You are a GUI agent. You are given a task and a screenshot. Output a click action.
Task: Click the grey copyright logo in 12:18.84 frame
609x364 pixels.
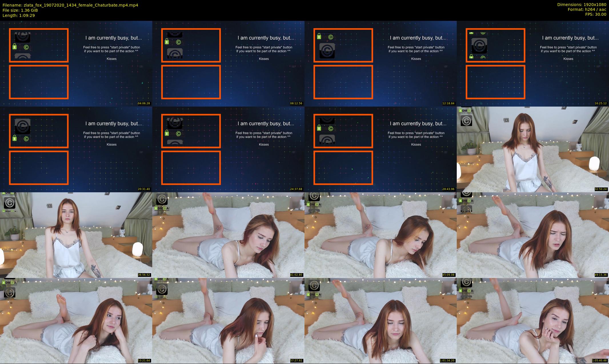(x=327, y=51)
